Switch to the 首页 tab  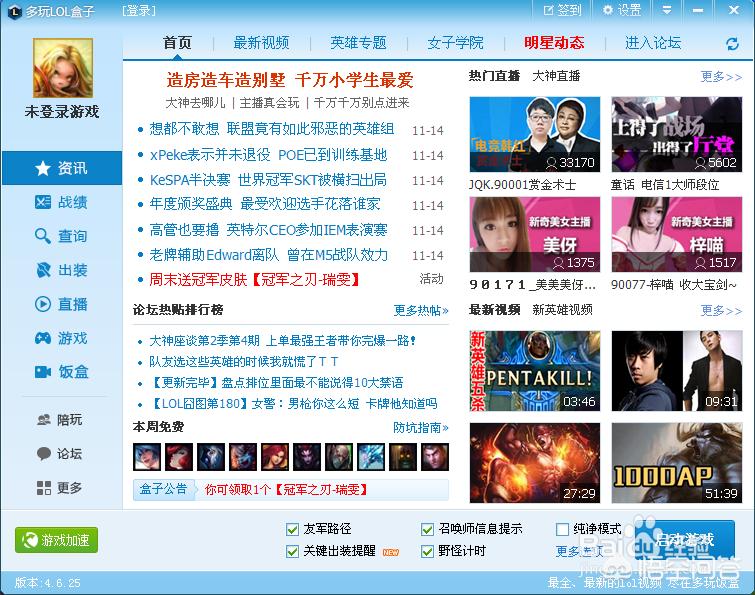[177, 43]
